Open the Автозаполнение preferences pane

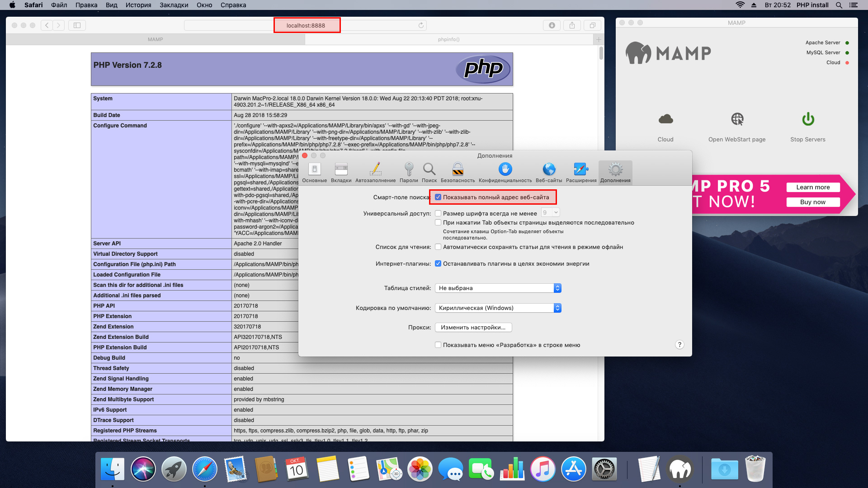(x=375, y=173)
